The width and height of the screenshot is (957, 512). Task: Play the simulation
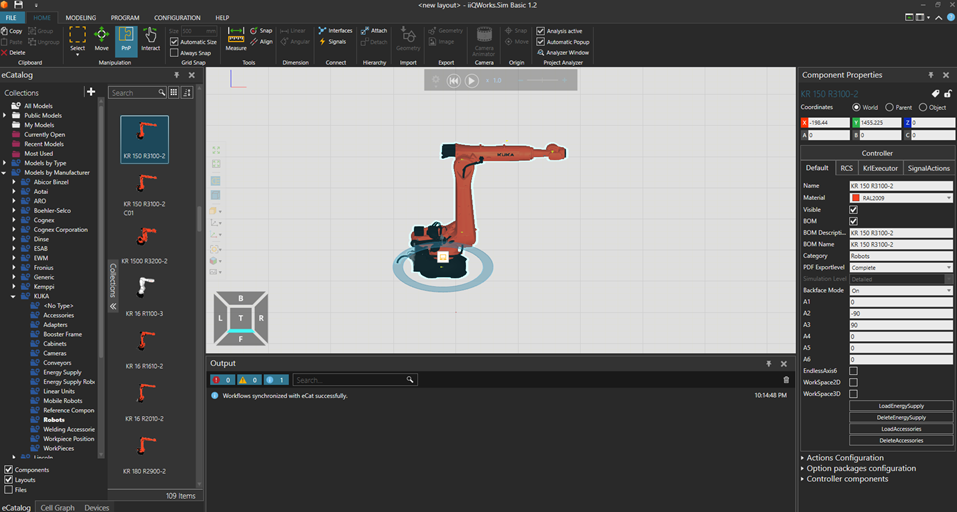tap(471, 81)
